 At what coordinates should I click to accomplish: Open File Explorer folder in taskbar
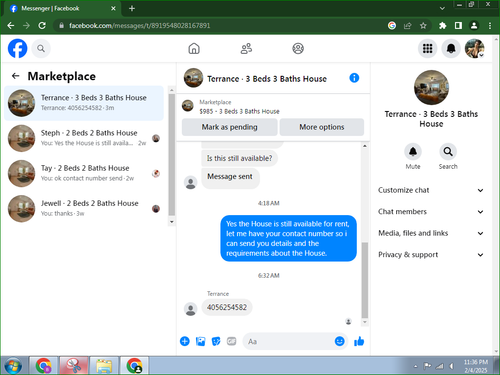[104, 366]
